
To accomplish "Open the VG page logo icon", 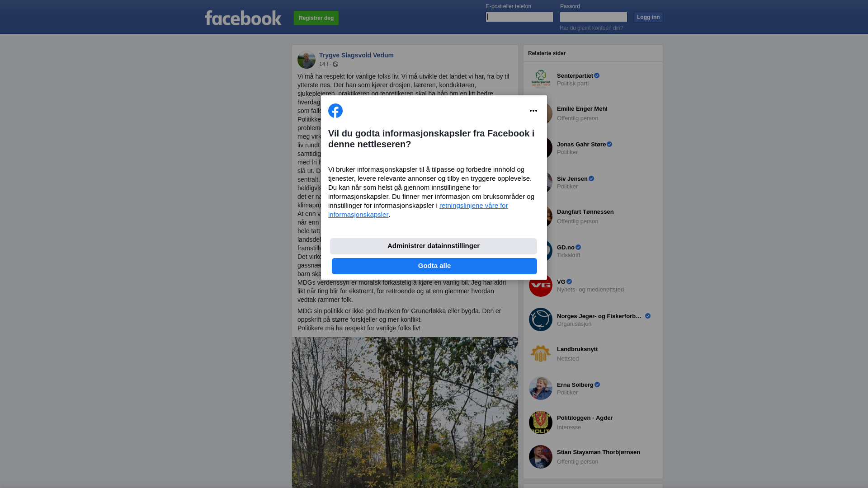I will pyautogui.click(x=541, y=285).
